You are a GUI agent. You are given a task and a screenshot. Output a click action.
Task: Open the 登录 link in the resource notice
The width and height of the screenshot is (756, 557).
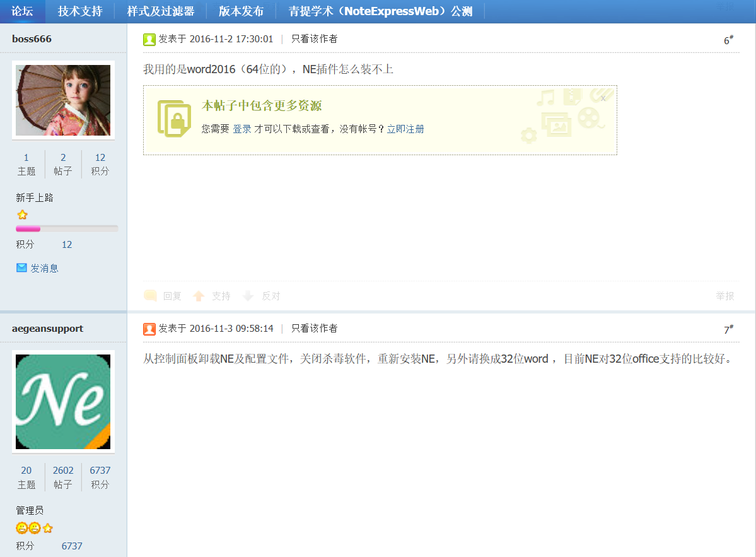coord(241,129)
